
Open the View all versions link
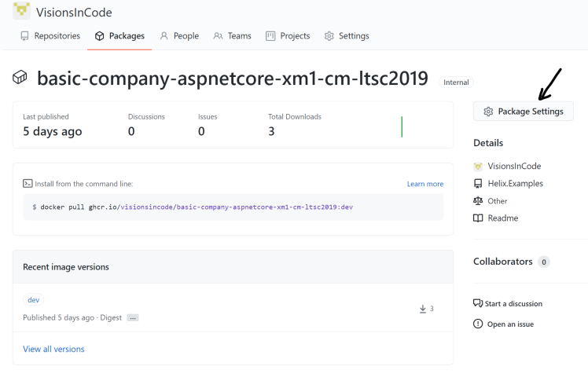click(x=53, y=349)
